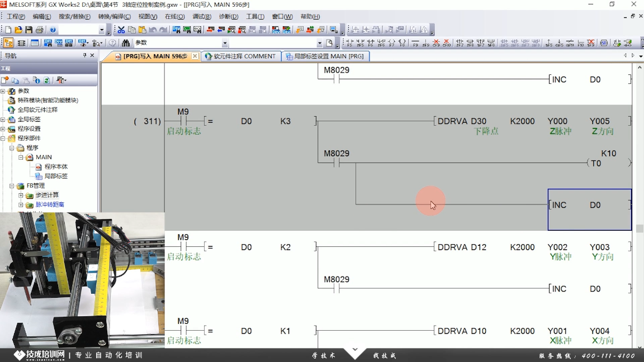Click the K3 compare value cell
644x362 pixels.
click(286, 121)
